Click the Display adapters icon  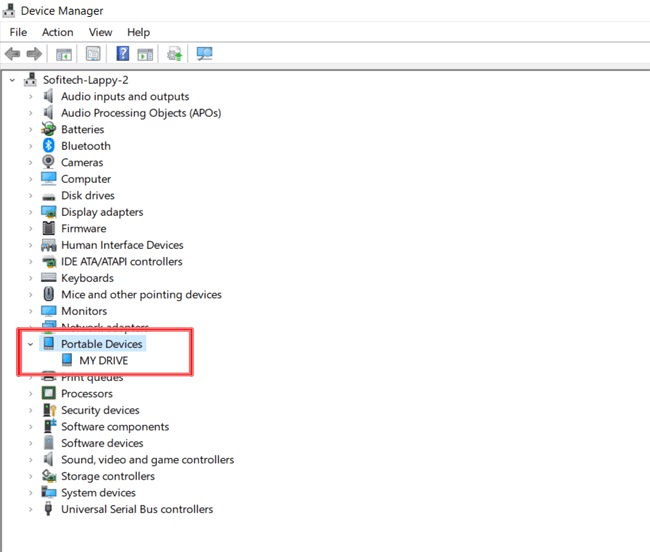pyautogui.click(x=49, y=212)
